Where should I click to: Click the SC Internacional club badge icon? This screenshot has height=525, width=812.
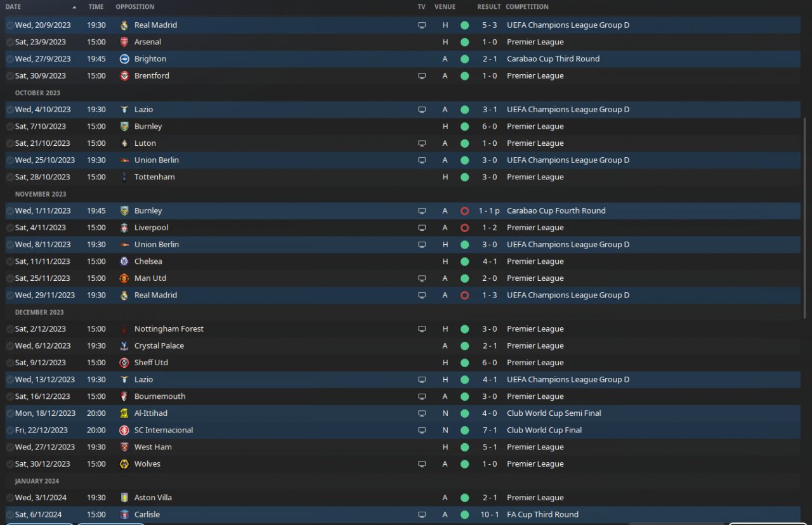124,430
